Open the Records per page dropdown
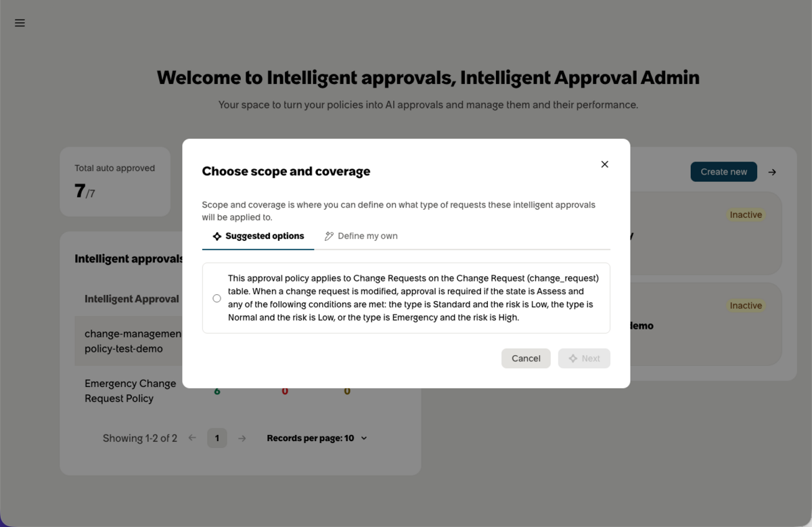 [317, 438]
